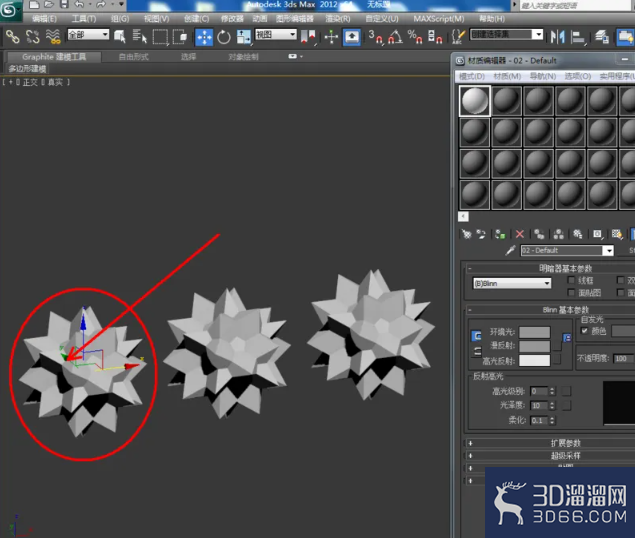Open the 材质(M) menu in Material Editor

click(507, 76)
